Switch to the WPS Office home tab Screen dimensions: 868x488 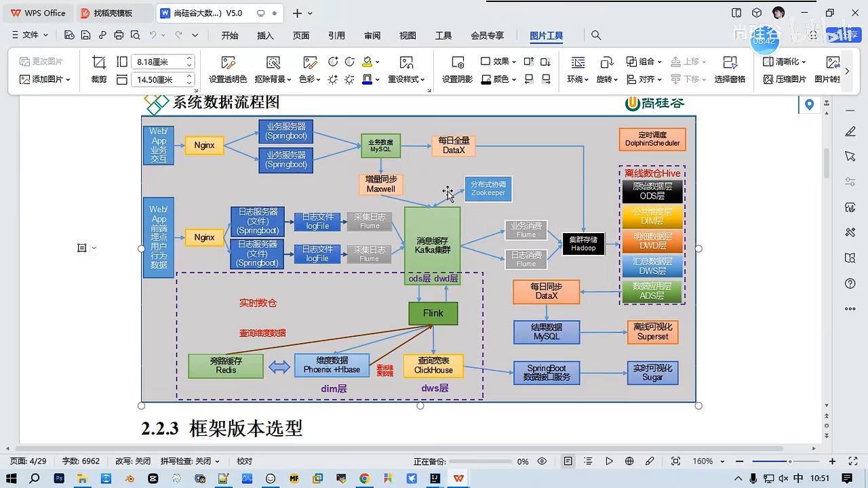pyautogui.click(x=38, y=13)
